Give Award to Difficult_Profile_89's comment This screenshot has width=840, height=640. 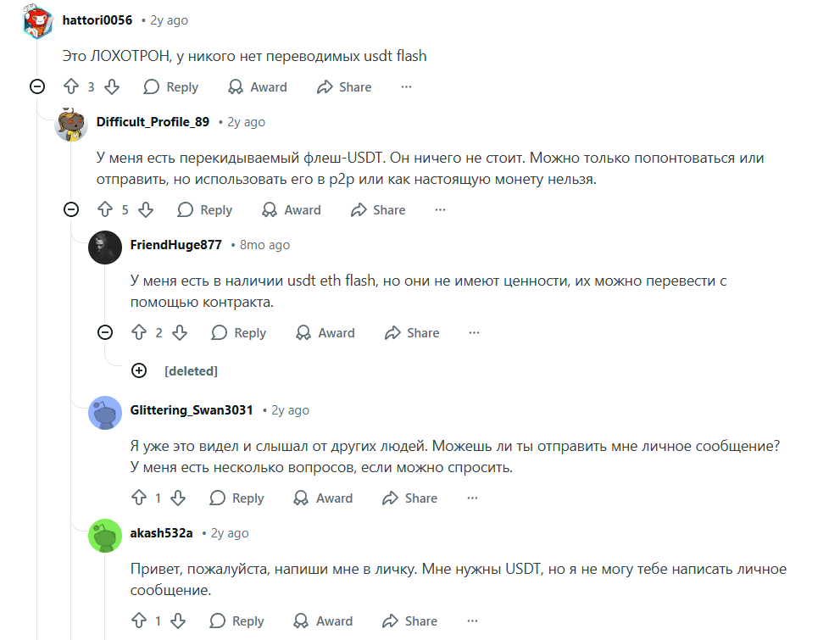(x=292, y=209)
